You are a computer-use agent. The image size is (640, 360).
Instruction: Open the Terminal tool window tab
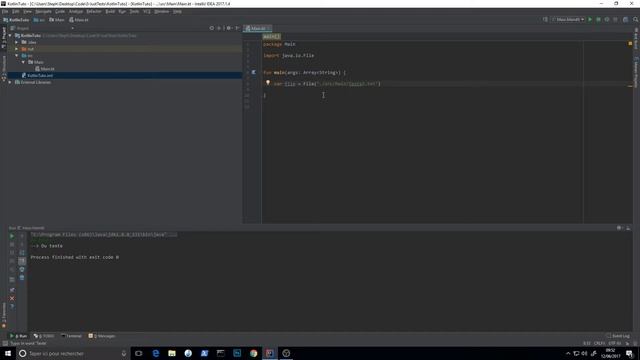point(71,336)
